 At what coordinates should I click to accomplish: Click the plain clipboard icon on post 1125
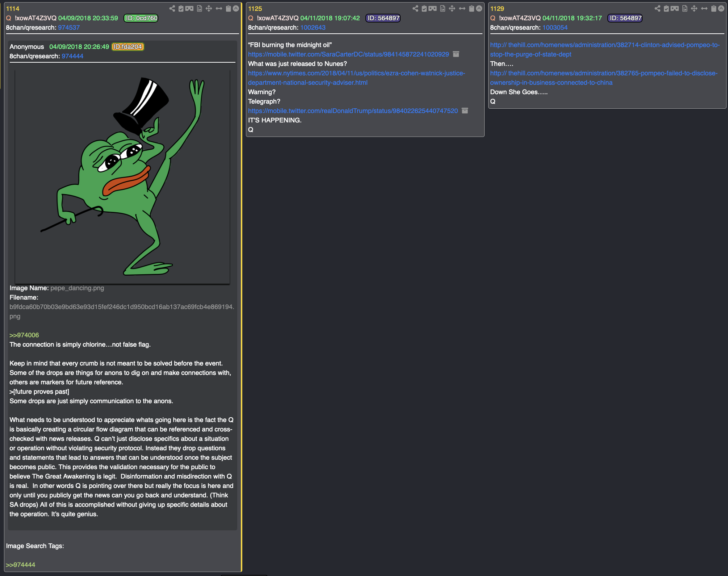[x=471, y=8]
